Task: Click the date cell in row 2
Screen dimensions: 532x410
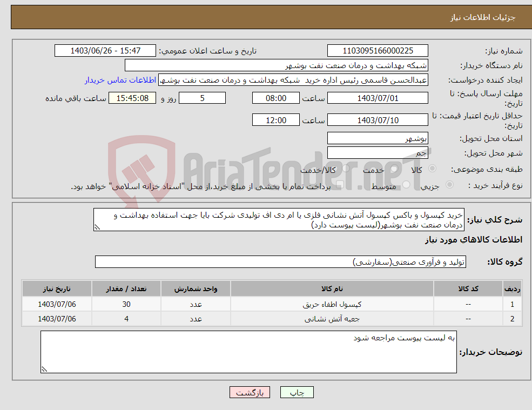Action: click(57, 319)
